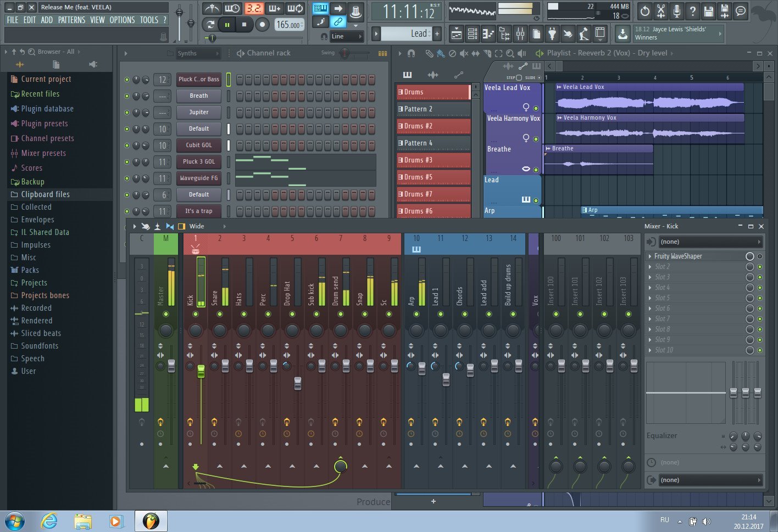Image resolution: width=778 pixels, height=532 pixels.
Task: Open the plugin picker plug icon
Action: coord(552,34)
